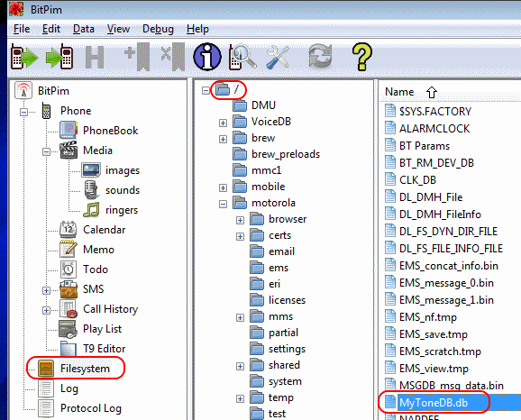Open the T9 Editor icon
Screen dimensions: 521x420
69,349
